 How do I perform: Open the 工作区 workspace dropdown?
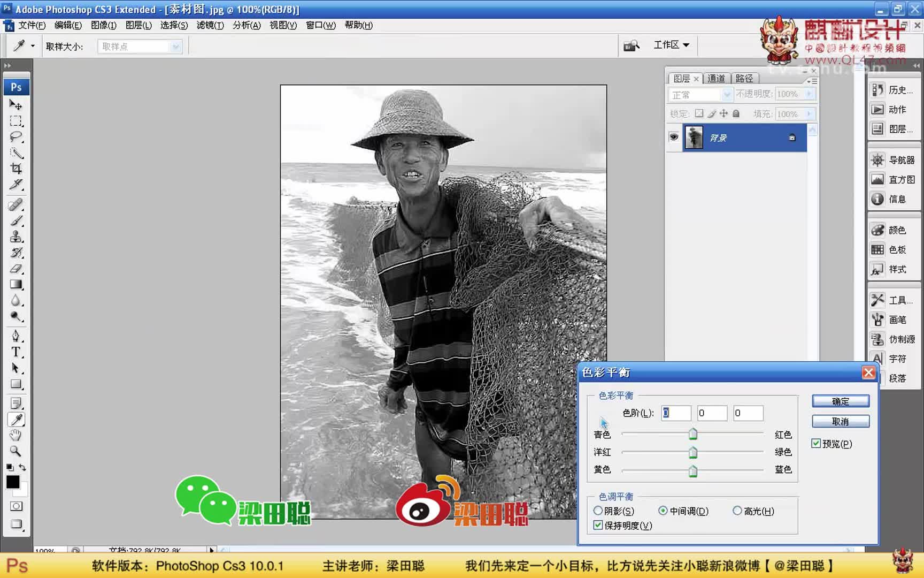click(671, 45)
